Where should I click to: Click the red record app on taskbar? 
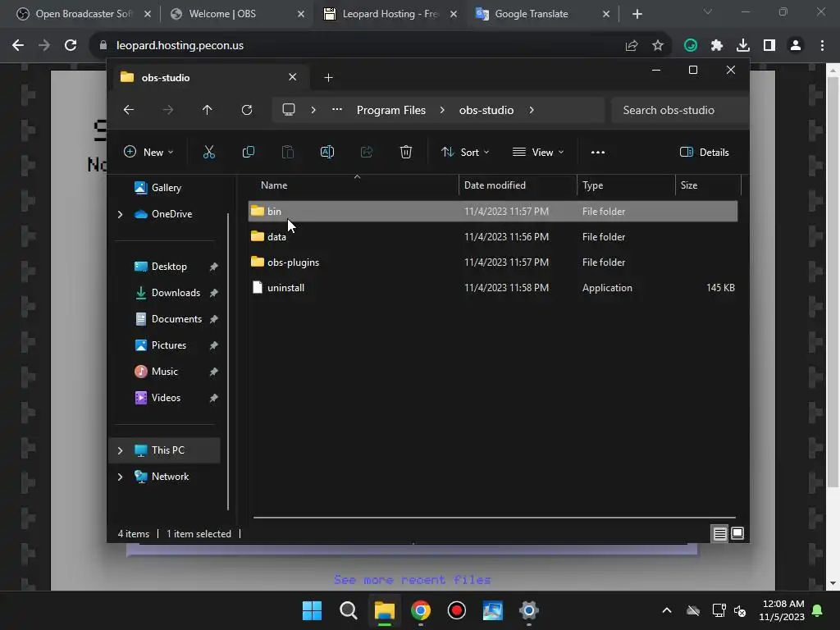(456, 610)
